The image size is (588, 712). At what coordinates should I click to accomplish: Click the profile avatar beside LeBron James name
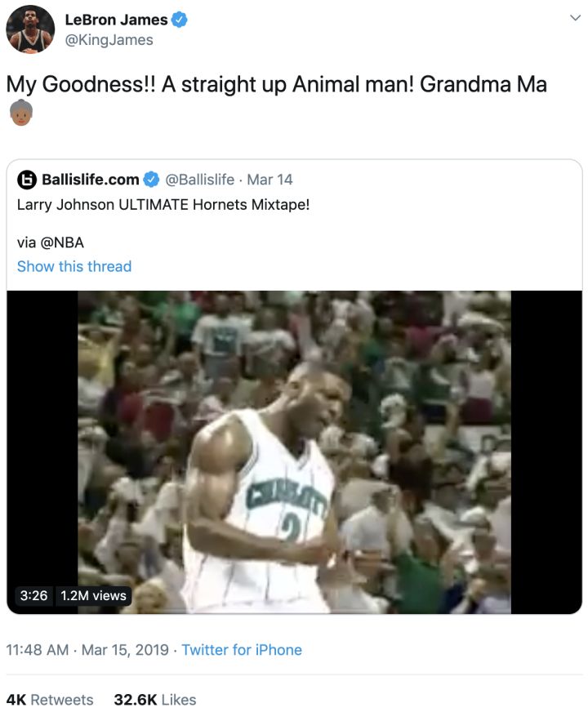(30, 29)
